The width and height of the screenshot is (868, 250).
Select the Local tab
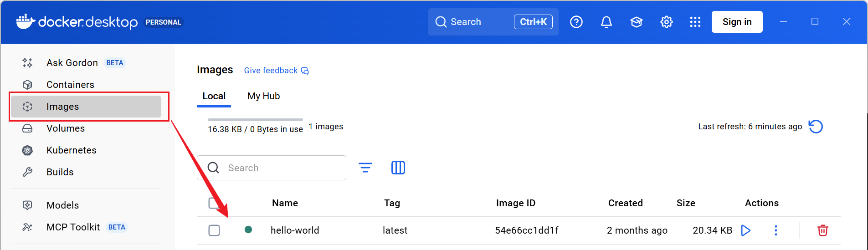tap(214, 96)
